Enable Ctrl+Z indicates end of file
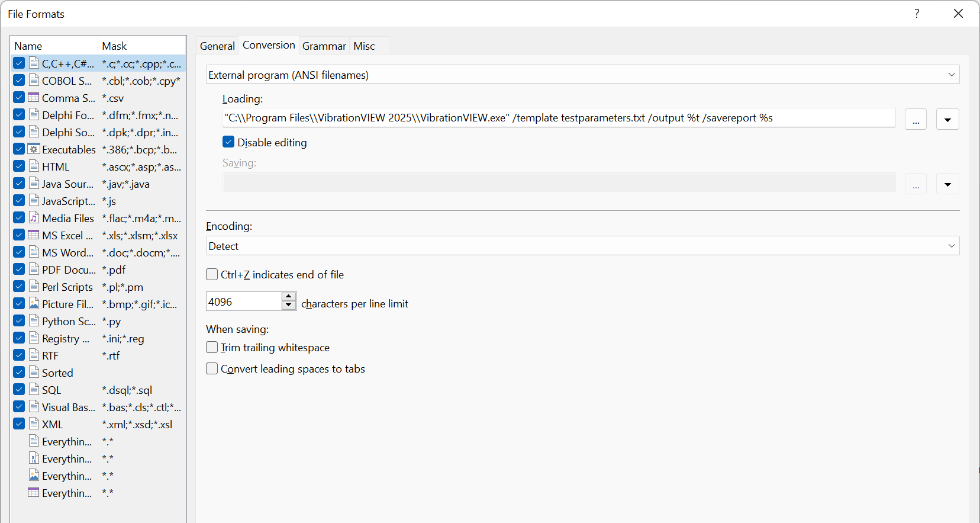 [212, 274]
